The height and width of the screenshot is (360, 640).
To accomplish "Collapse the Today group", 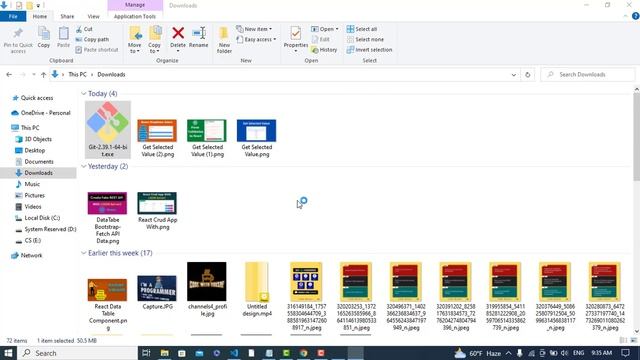I will coord(84,94).
